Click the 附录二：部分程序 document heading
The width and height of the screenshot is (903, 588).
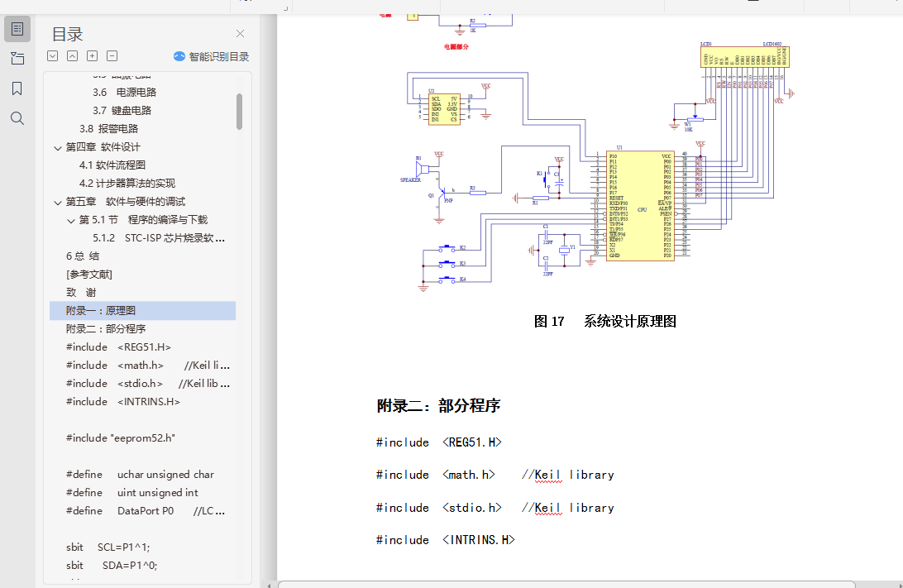point(438,406)
